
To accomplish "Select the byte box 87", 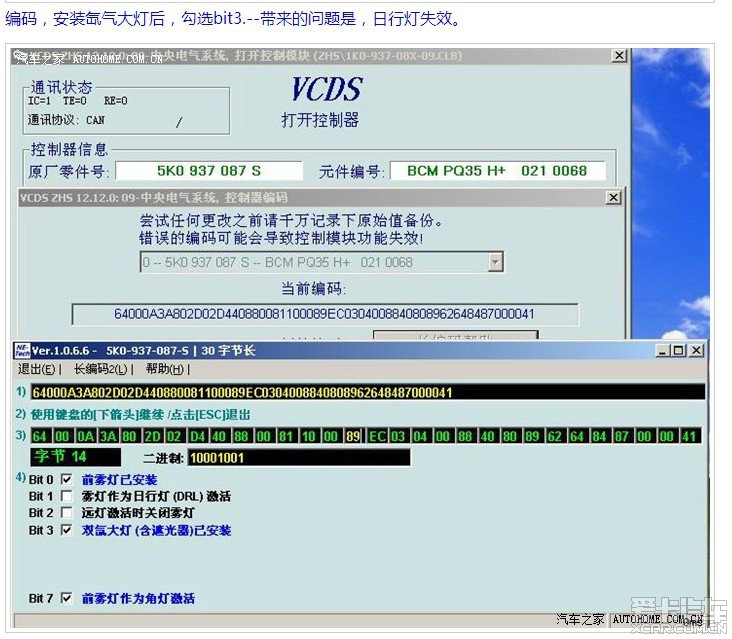I will point(621,436).
